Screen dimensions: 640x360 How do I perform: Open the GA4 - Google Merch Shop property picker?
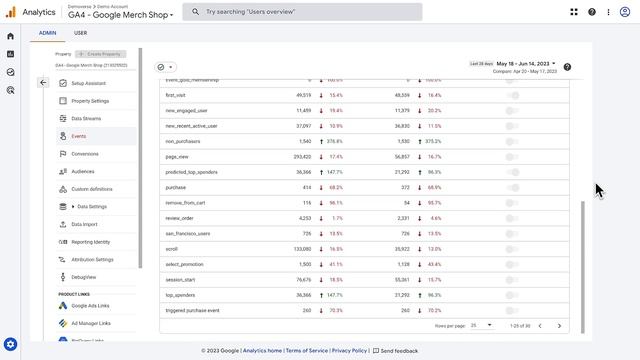click(x=120, y=15)
